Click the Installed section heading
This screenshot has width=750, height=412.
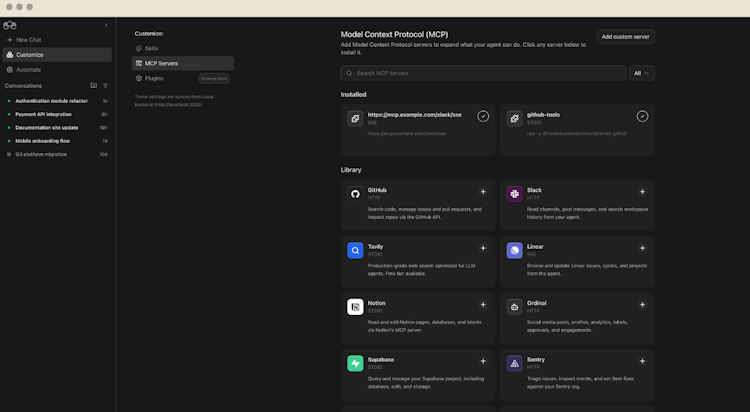[x=353, y=94]
